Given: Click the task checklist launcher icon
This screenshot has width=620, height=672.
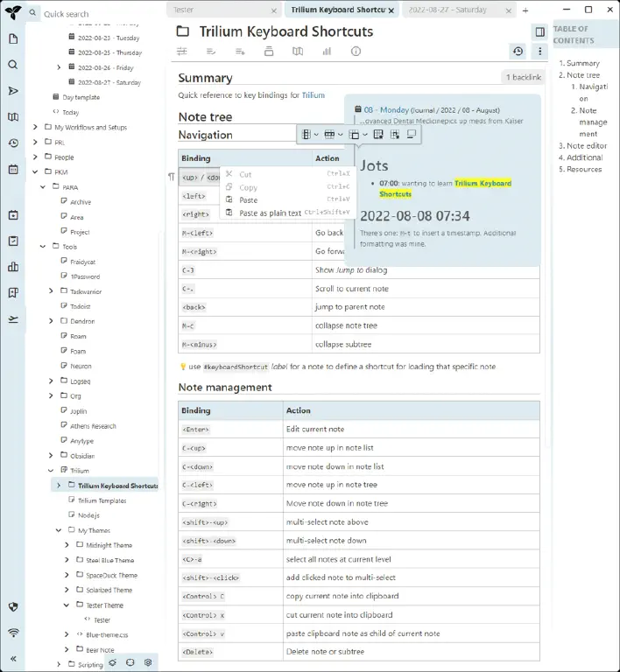Looking at the screenshot, I should click(x=13, y=241).
